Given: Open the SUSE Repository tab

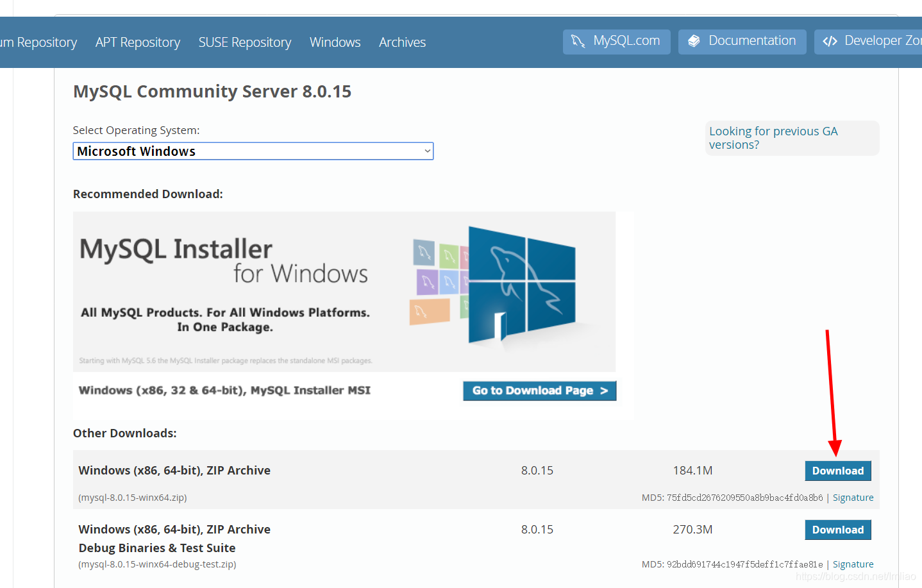Looking at the screenshot, I should click(245, 42).
